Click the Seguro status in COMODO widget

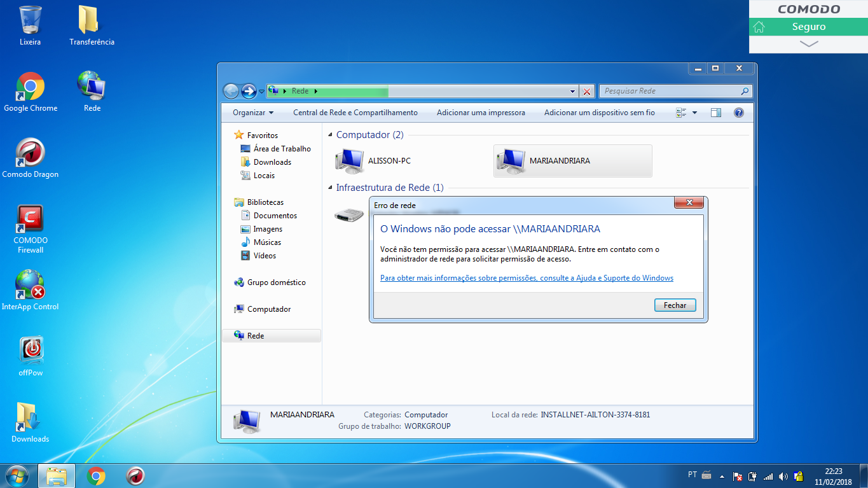tap(809, 27)
